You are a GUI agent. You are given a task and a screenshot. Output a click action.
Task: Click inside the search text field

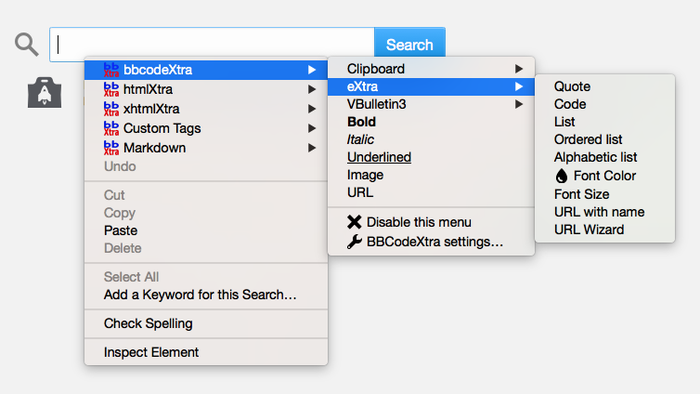pyautogui.click(x=212, y=45)
